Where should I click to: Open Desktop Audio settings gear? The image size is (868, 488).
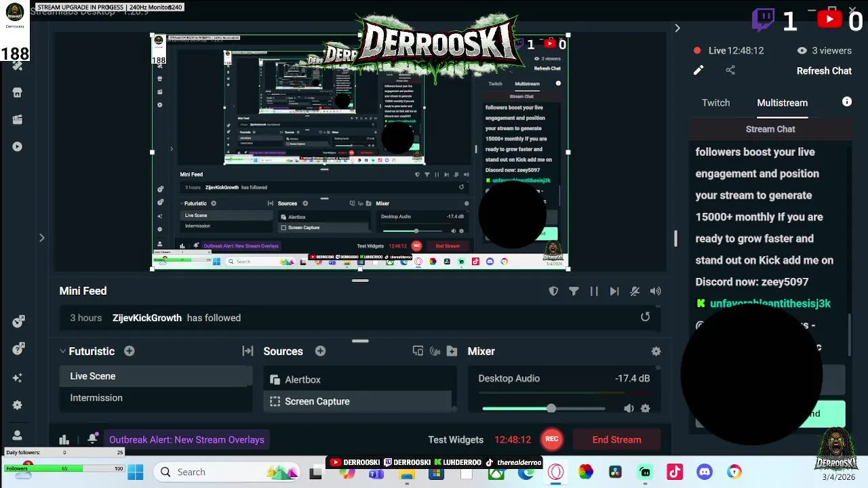(x=645, y=409)
